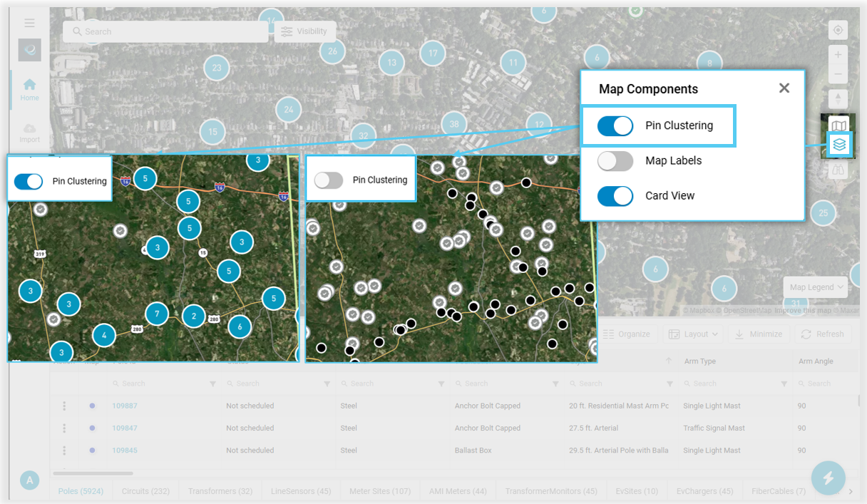
Task: Enable the Map Labels switch
Action: point(615,160)
